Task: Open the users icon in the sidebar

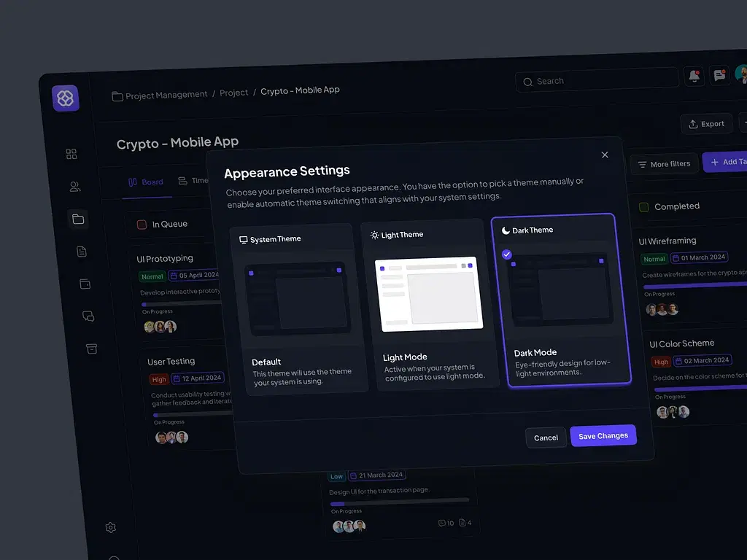Action: click(x=75, y=187)
